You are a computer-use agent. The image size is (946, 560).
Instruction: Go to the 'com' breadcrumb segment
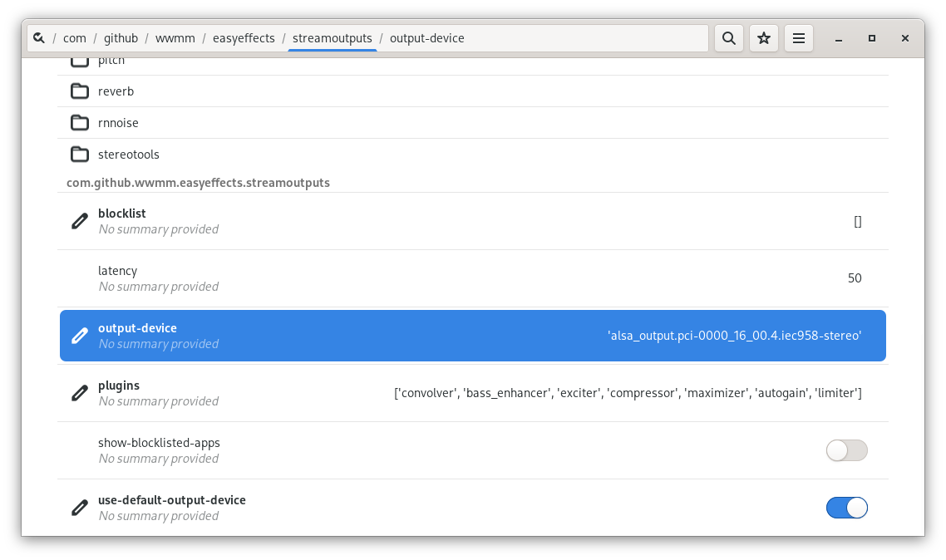[75, 38]
